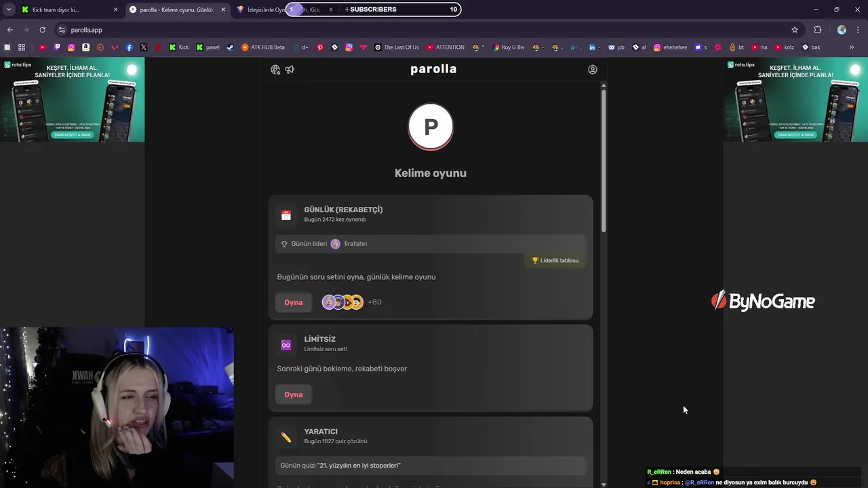Open the Kick bookmark in bookmarks bar

click(179, 47)
